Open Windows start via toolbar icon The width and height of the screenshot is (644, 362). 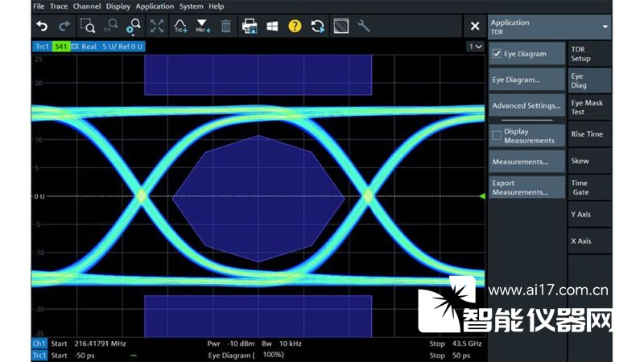pyautogui.click(x=272, y=27)
